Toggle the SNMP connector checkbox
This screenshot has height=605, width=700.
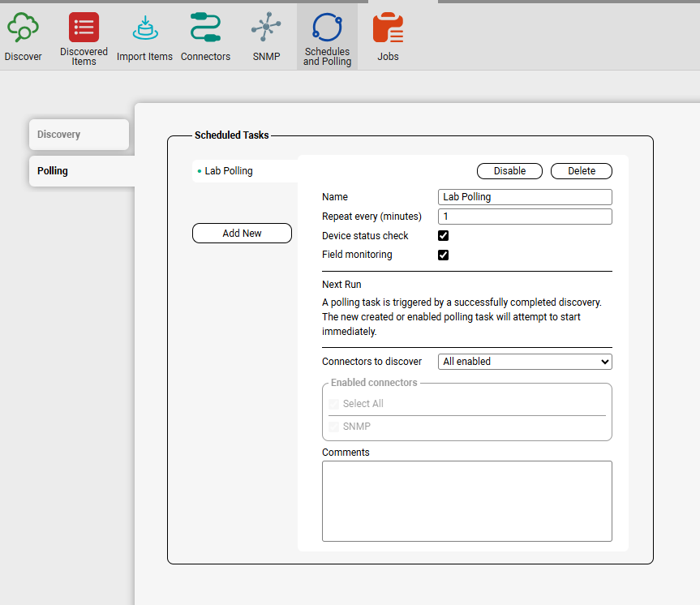click(334, 427)
